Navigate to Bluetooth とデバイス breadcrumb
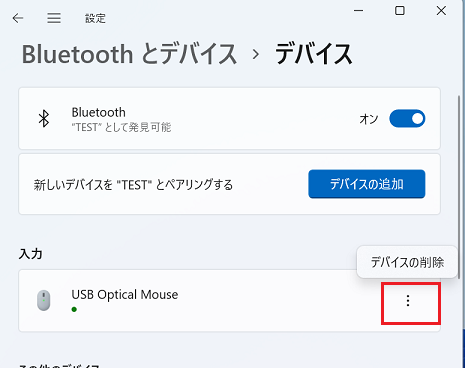 point(129,54)
